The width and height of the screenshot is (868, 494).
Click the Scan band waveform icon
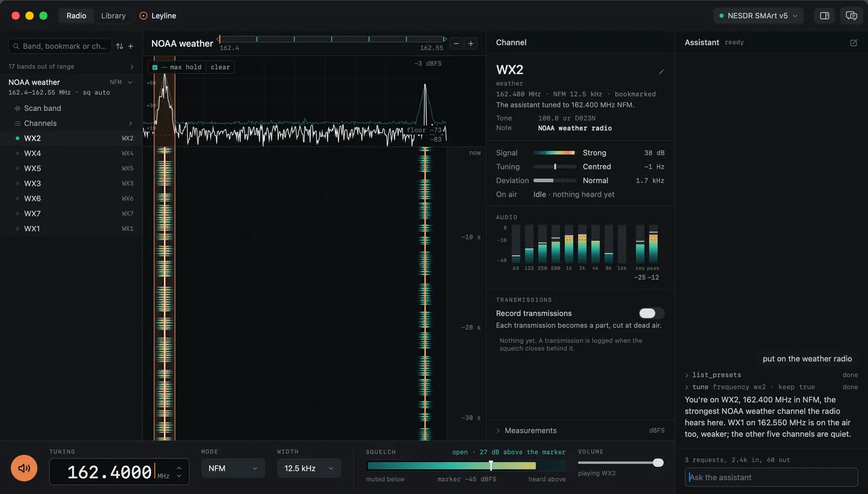[17, 108]
